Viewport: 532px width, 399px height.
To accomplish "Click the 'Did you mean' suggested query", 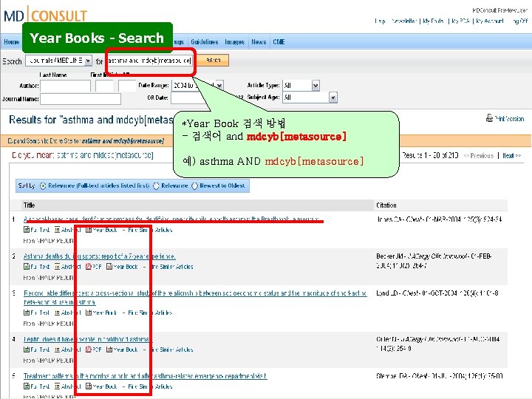I will pos(105,155).
